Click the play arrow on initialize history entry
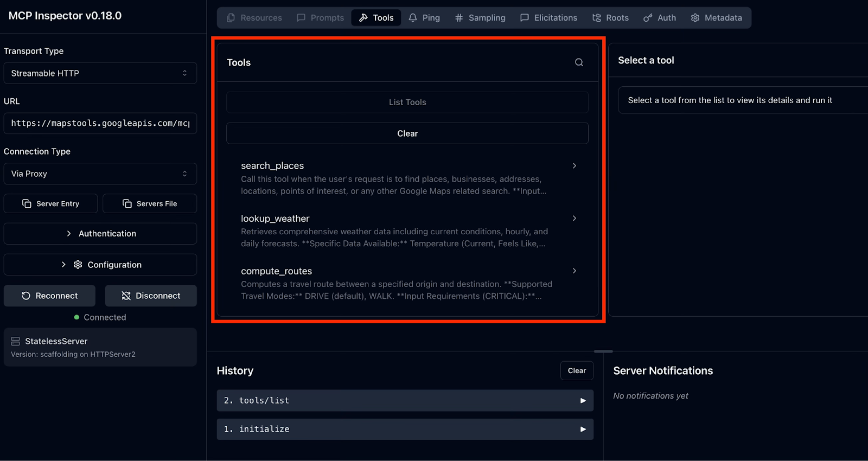 pyautogui.click(x=583, y=429)
